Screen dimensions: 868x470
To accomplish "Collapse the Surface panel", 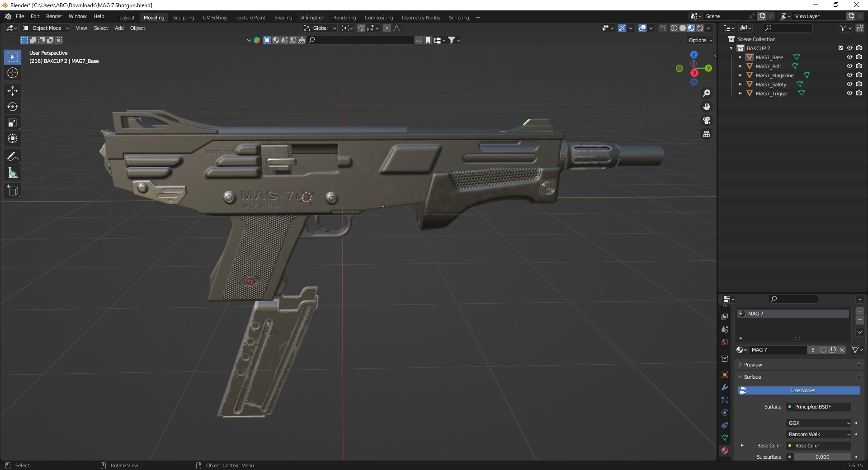I will click(799, 377).
